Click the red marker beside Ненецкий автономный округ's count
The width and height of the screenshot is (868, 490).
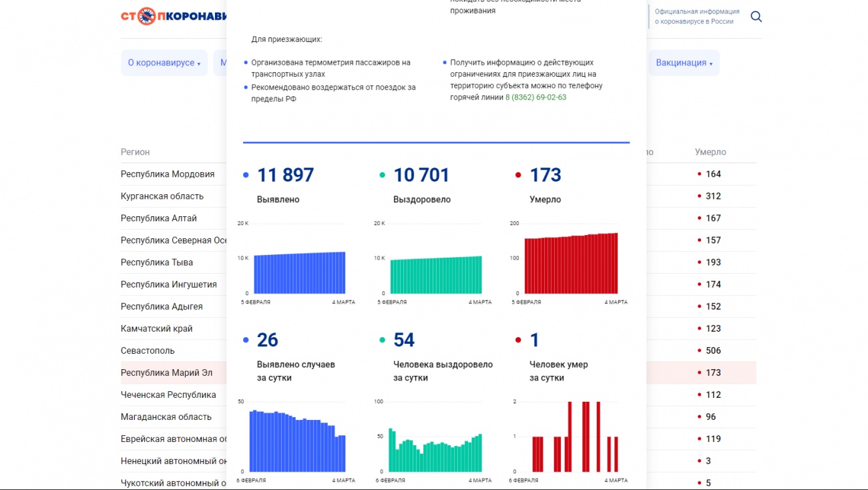[x=699, y=460]
